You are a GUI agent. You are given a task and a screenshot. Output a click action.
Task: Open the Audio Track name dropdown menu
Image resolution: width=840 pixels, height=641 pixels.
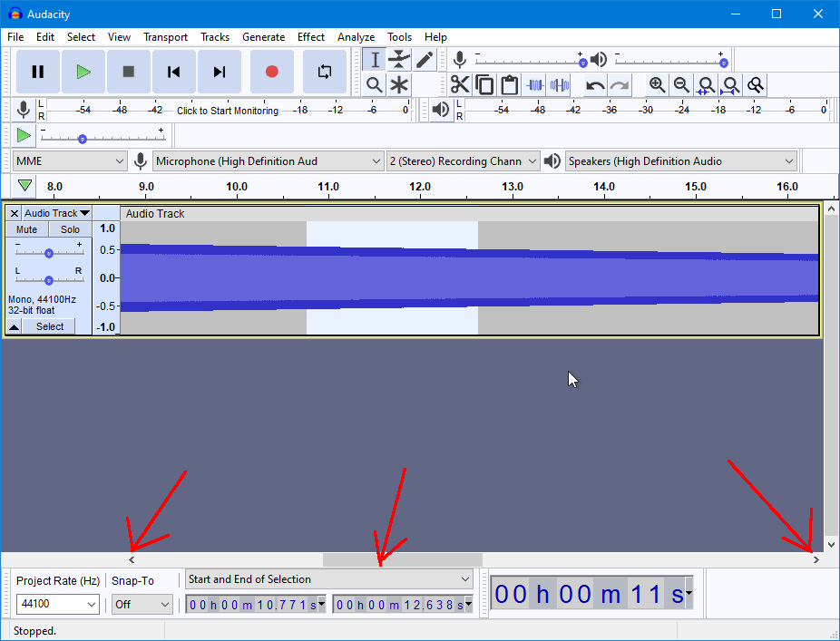click(57, 213)
